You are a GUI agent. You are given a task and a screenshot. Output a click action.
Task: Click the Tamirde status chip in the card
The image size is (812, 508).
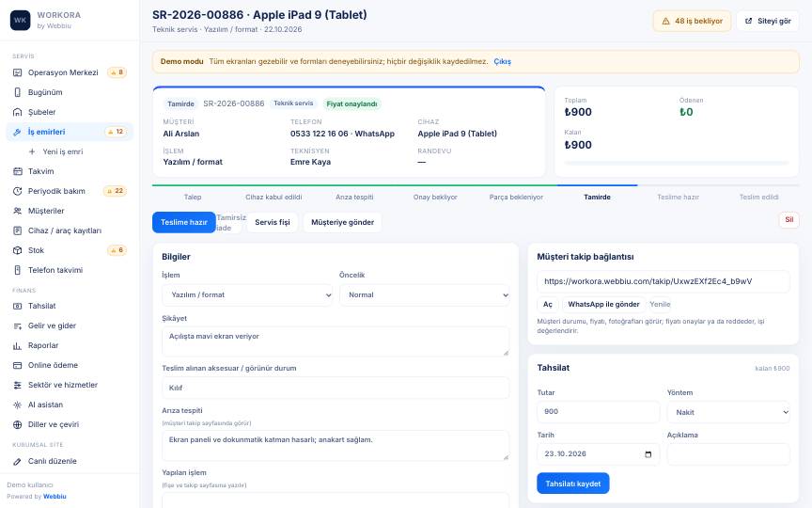pyautogui.click(x=180, y=104)
